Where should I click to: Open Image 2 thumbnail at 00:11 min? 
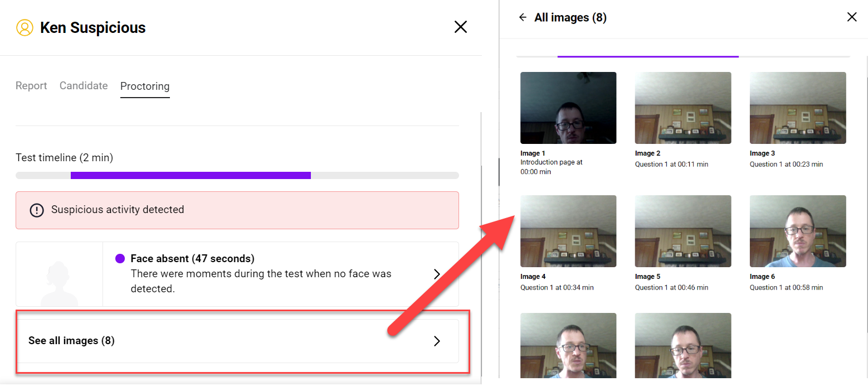[x=683, y=108]
